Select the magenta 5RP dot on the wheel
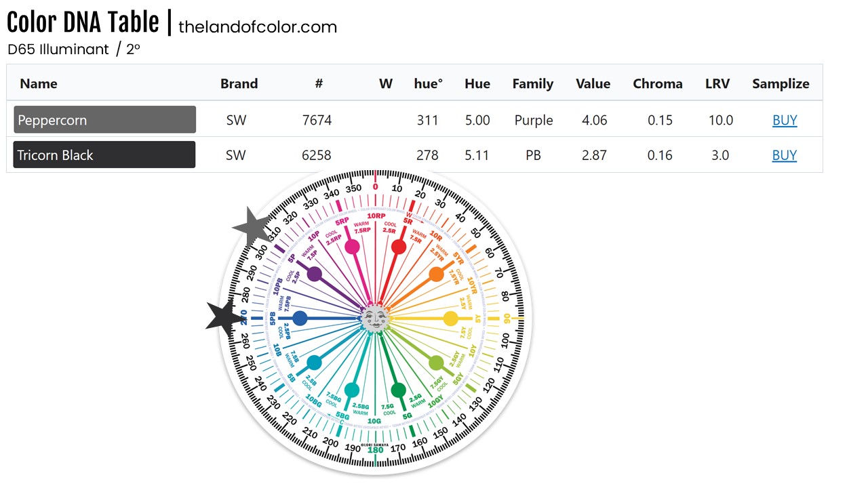Viewport: 868px width, 488px height. click(x=352, y=247)
